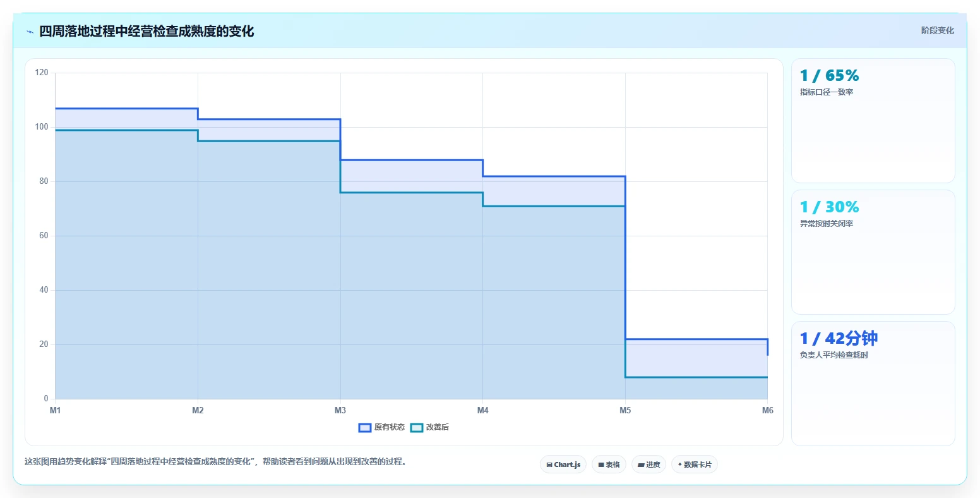Click the lightning icon beside the title
Viewport: 980px width, 498px height.
[x=30, y=32]
